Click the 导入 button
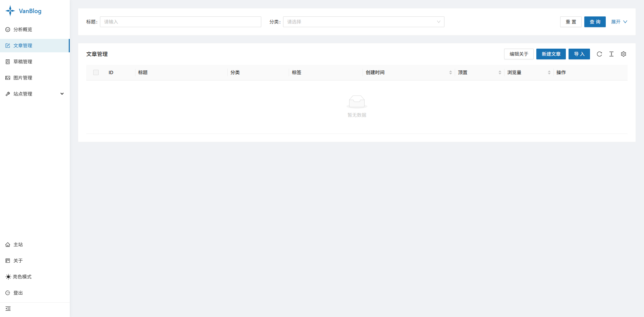644x317 pixels. (x=579, y=54)
